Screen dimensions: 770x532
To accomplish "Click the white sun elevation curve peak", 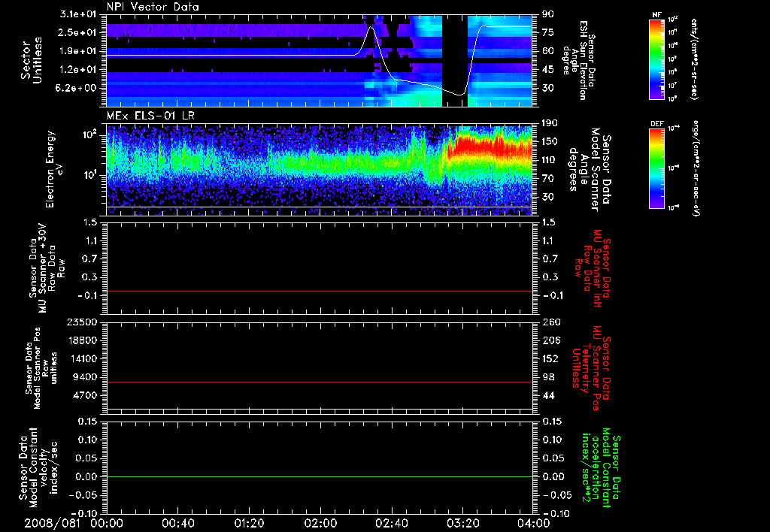I will point(371,28).
